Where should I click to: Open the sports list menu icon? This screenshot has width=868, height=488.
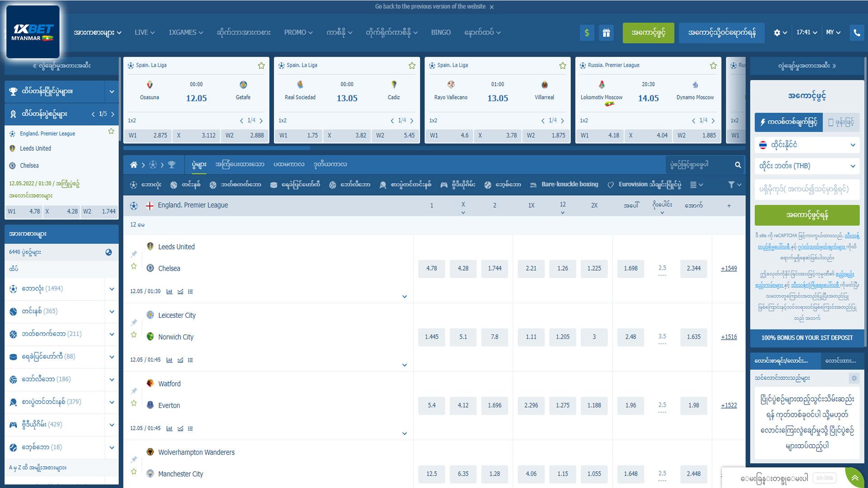(697, 184)
